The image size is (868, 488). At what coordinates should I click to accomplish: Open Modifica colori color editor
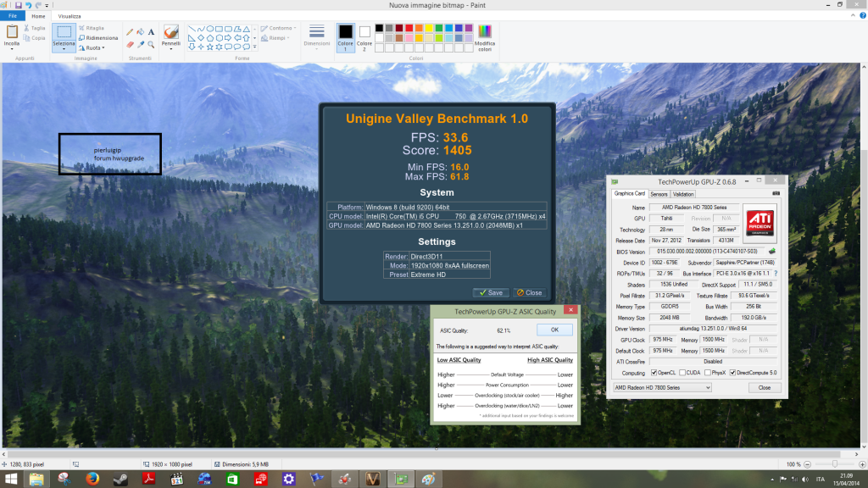click(485, 38)
